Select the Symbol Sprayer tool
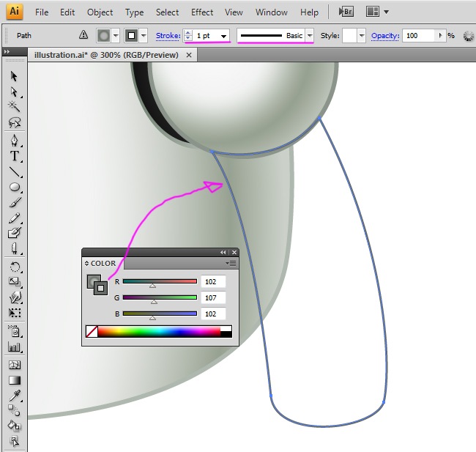The width and height of the screenshot is (476, 452). pos(14,331)
